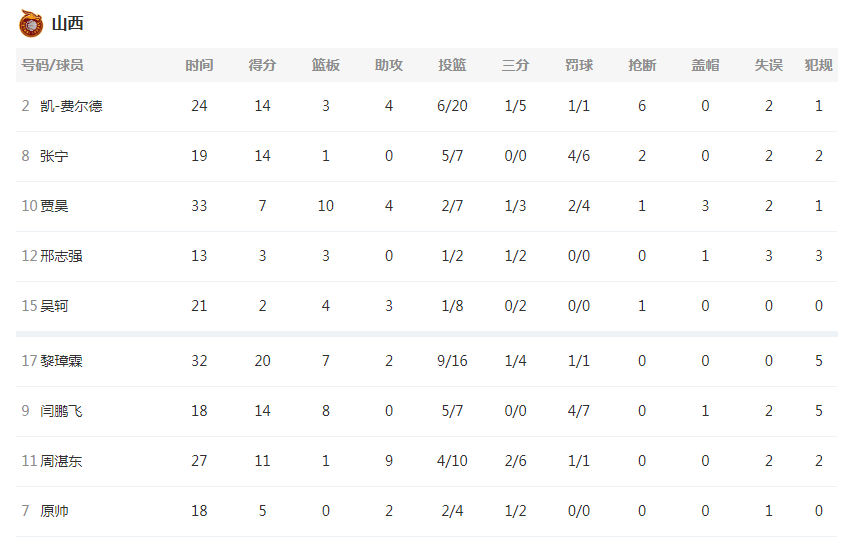Click the 抢断 column header
This screenshot has width=858, height=548.
coord(642,65)
